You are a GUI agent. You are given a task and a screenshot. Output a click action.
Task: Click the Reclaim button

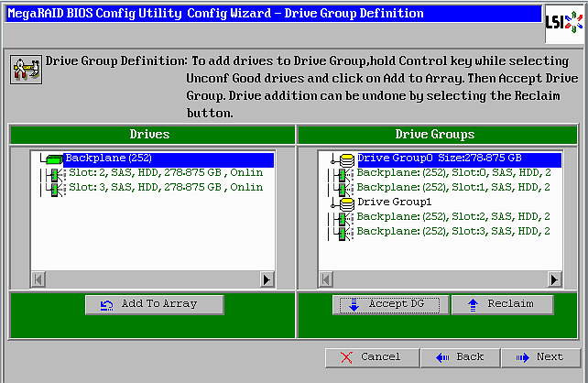pyautogui.click(x=503, y=304)
